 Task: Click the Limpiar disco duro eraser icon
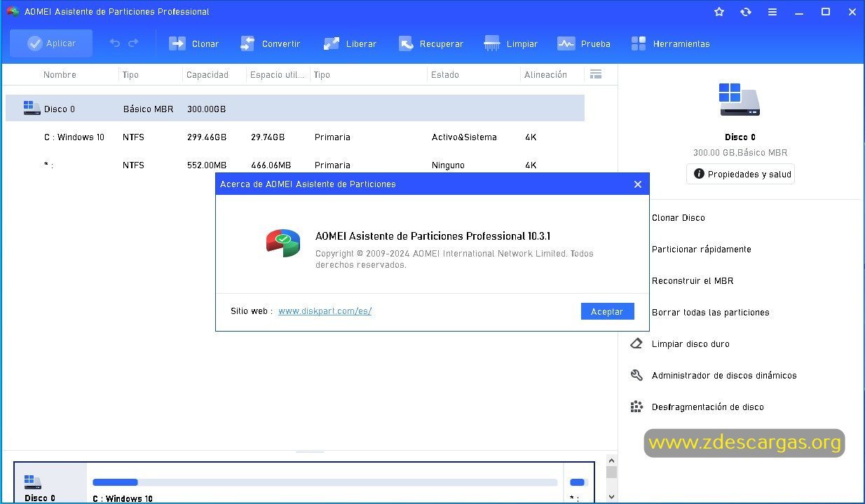pos(636,344)
